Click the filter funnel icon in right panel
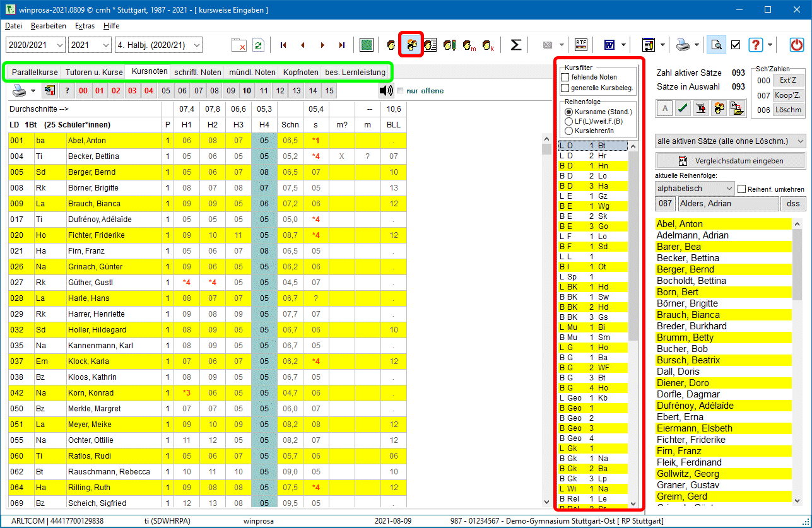Screen dimensions: 812x528 click(700, 109)
